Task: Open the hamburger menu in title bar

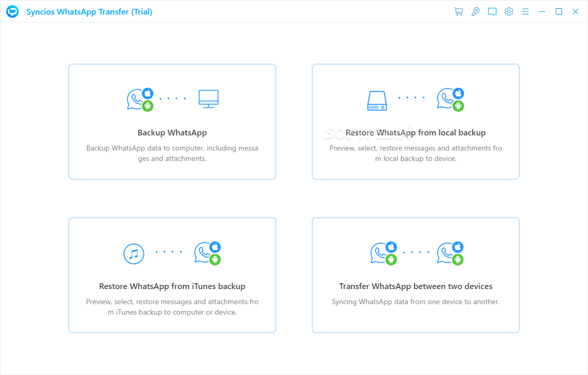Action: tap(526, 11)
